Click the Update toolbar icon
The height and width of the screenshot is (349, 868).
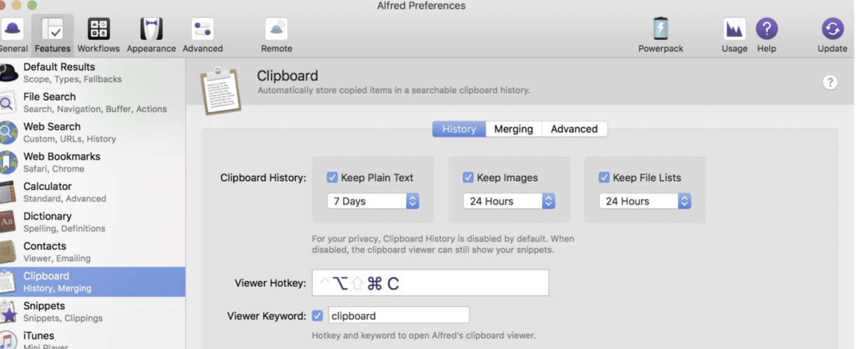point(832,29)
